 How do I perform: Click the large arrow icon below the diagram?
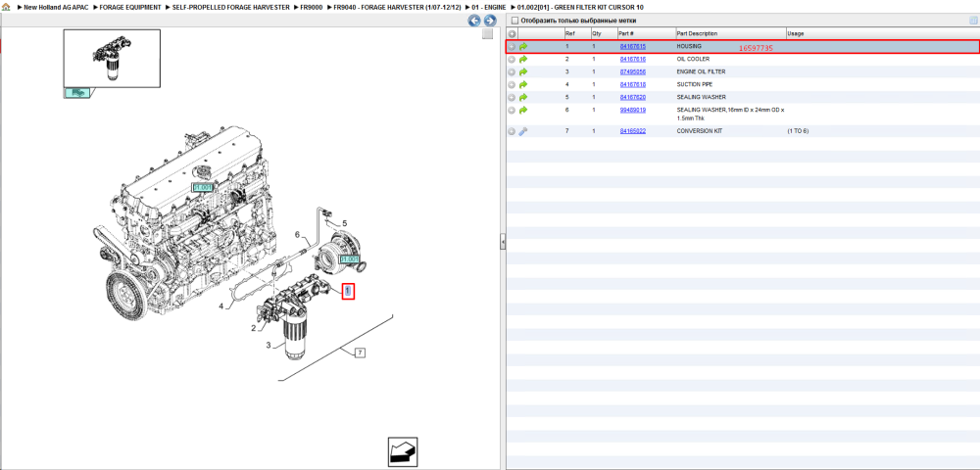[403, 452]
